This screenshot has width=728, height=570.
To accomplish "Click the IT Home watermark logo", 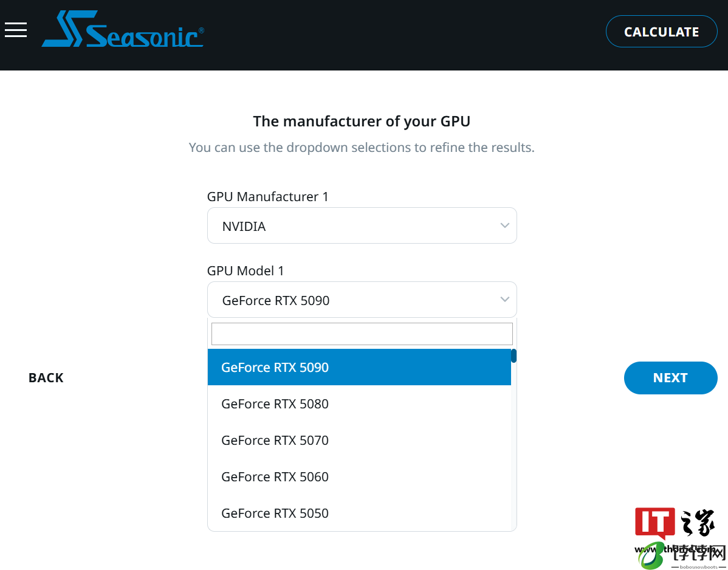I will click(675, 523).
